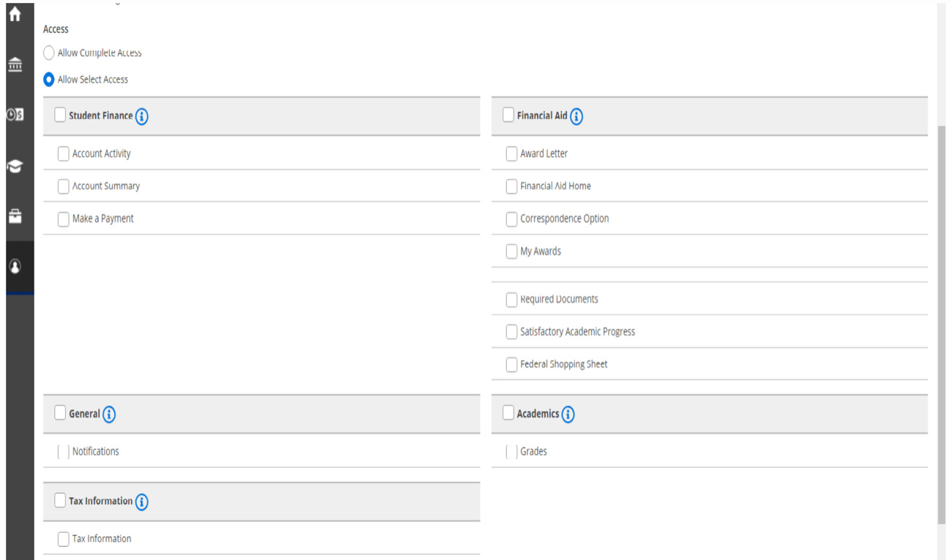Show info for Student Finance section
Image resolution: width=951 pixels, height=560 pixels.
[142, 116]
